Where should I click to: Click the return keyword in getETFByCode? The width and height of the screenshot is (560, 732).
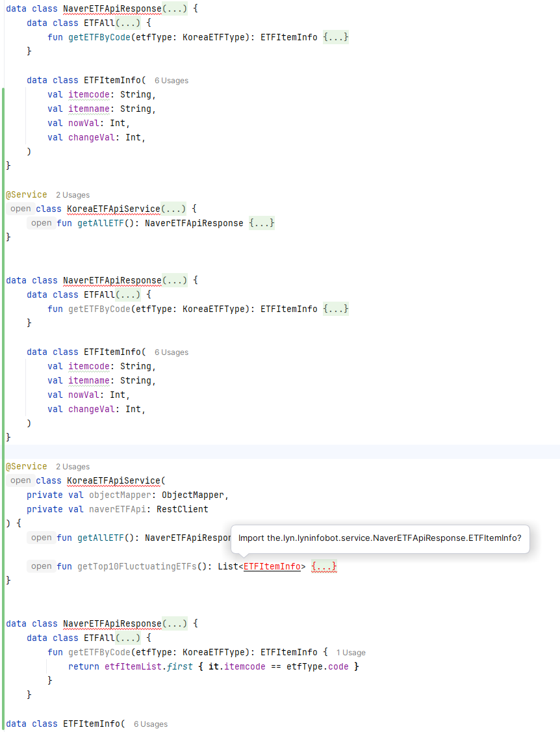coord(83,667)
